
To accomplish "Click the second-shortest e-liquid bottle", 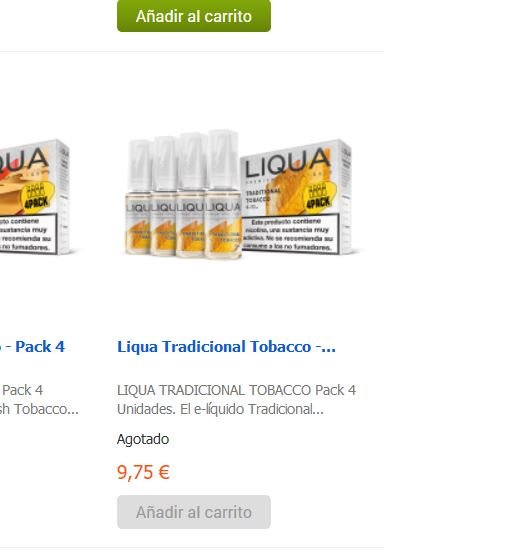I will (164, 196).
